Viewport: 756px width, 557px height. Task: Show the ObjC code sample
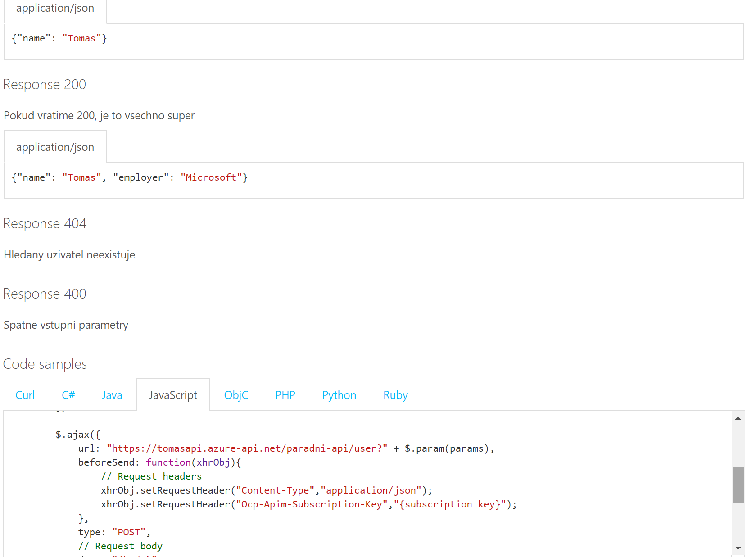[x=236, y=395]
